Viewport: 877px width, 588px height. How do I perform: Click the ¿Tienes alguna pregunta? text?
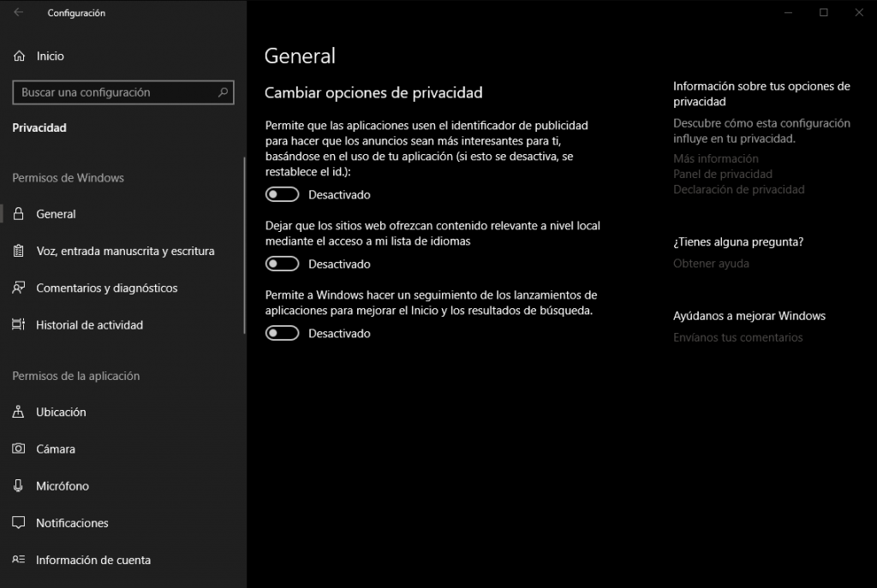[738, 242]
